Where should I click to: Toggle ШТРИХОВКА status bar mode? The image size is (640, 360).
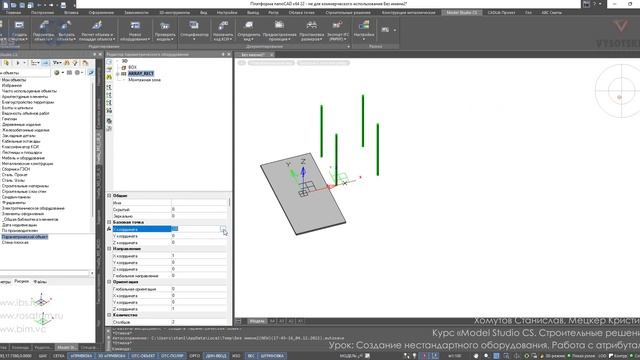[273, 356]
